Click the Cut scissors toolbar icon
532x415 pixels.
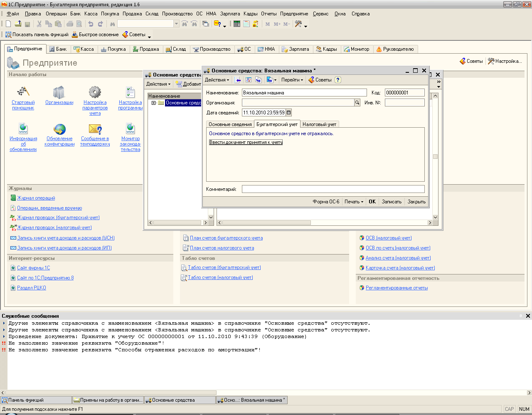coord(39,24)
